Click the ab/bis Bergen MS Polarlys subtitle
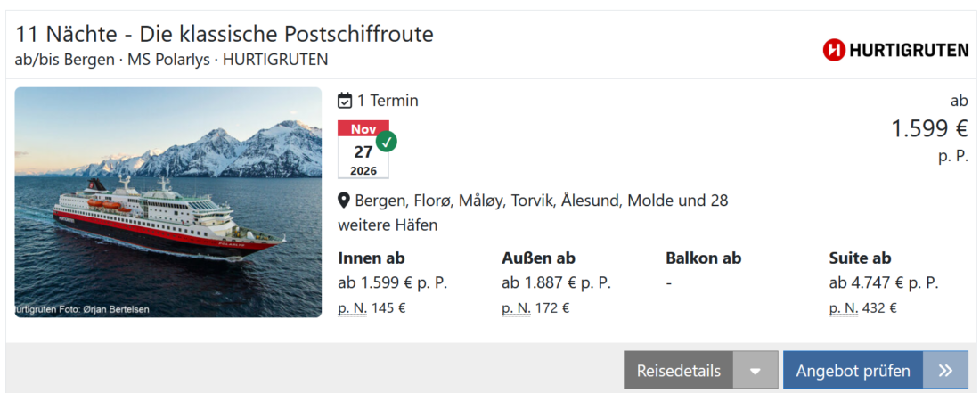Image resolution: width=980 pixels, height=393 pixels. [172, 60]
